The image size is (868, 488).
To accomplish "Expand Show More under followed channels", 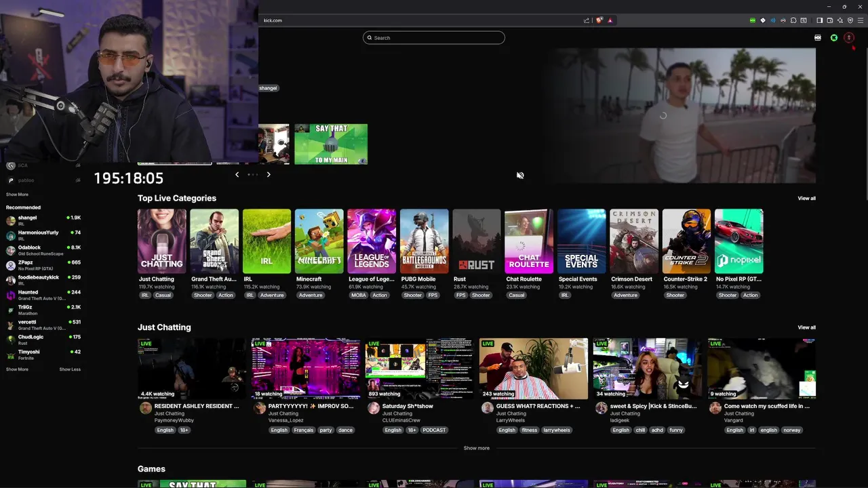I will point(17,195).
